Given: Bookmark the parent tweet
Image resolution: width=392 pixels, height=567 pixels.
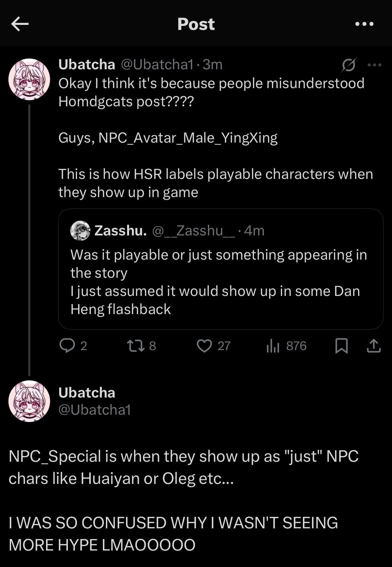Looking at the screenshot, I should (x=341, y=346).
